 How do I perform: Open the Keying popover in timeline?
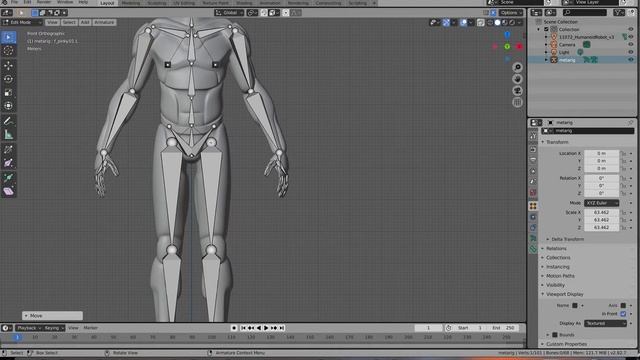click(53, 328)
